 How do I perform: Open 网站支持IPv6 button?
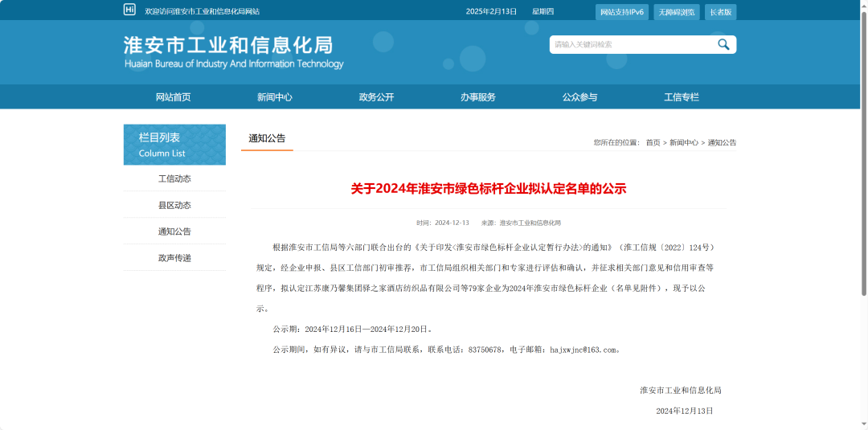[x=621, y=11]
